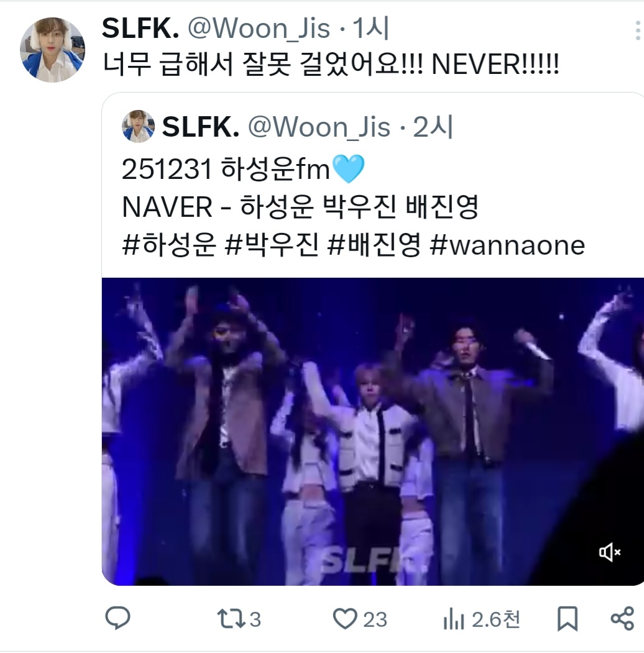The image size is (644, 653).
Task: Open the reply comment icon
Action: [118, 618]
